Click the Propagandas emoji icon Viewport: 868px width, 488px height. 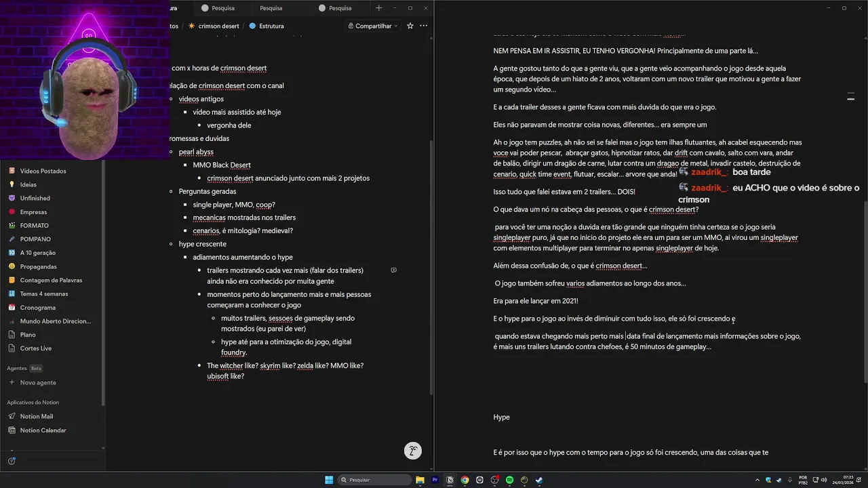[x=12, y=266]
